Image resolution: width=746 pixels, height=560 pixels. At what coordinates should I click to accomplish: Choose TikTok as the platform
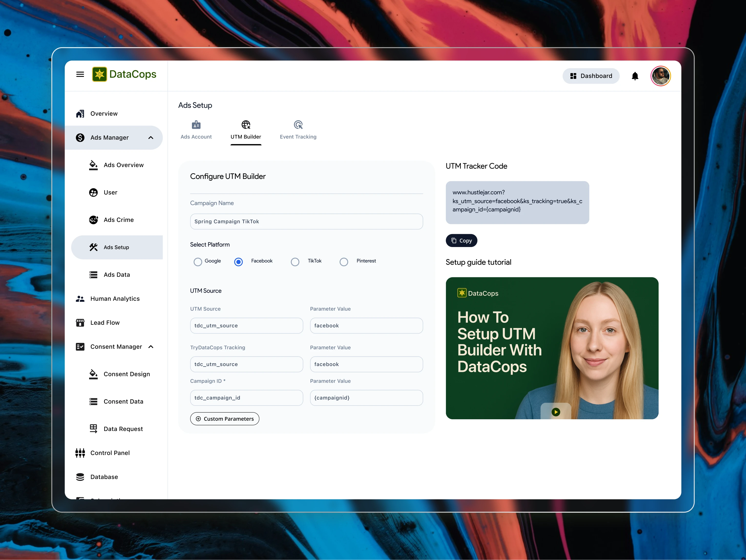295,261
